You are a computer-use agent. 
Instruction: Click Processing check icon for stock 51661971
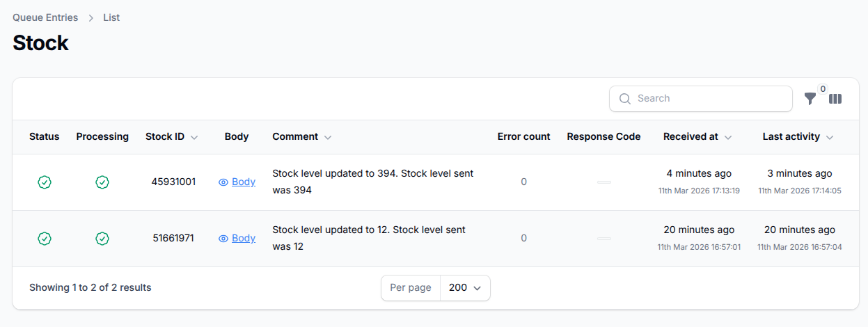(x=102, y=239)
